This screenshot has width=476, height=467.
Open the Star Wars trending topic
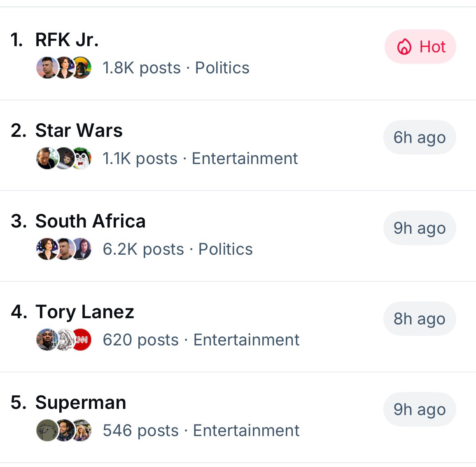(x=238, y=145)
